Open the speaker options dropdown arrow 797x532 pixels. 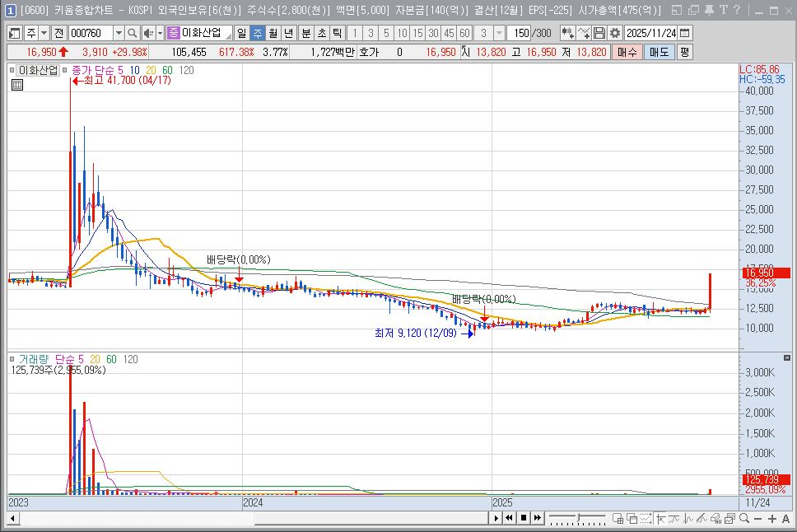160,33
